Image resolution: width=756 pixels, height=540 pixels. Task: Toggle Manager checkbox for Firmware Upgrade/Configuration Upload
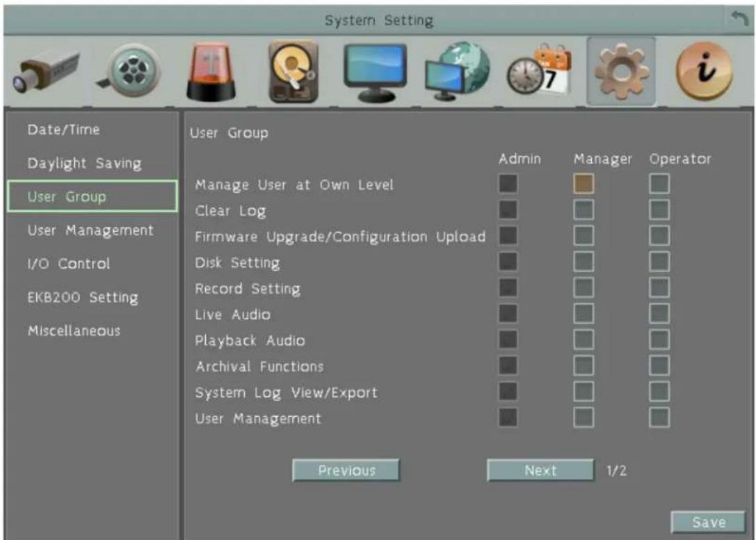pos(584,236)
